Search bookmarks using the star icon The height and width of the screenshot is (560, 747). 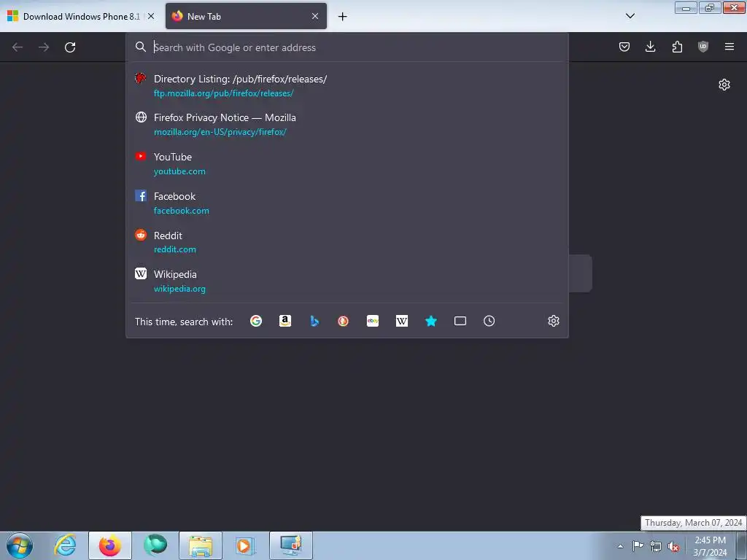point(430,321)
